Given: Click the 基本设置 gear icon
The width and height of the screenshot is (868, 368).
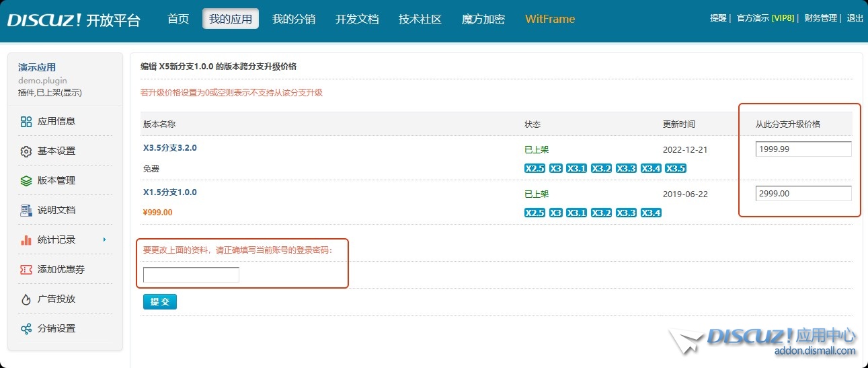Looking at the screenshot, I should [x=26, y=151].
